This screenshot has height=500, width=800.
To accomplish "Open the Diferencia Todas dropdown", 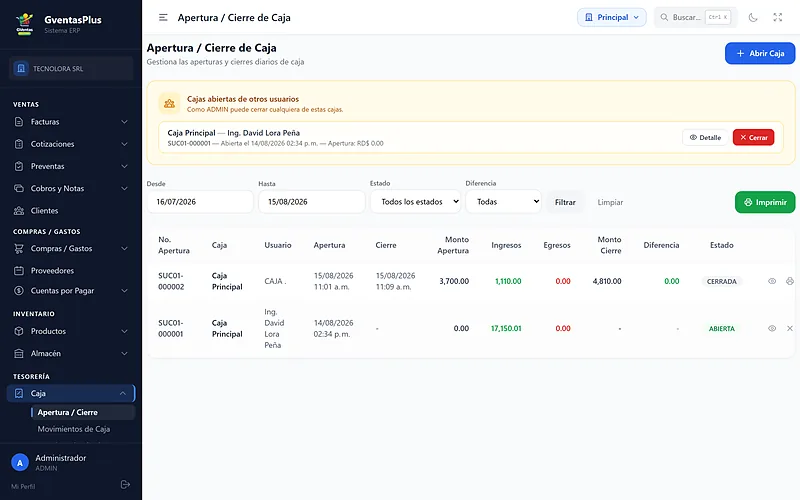I will 503,202.
